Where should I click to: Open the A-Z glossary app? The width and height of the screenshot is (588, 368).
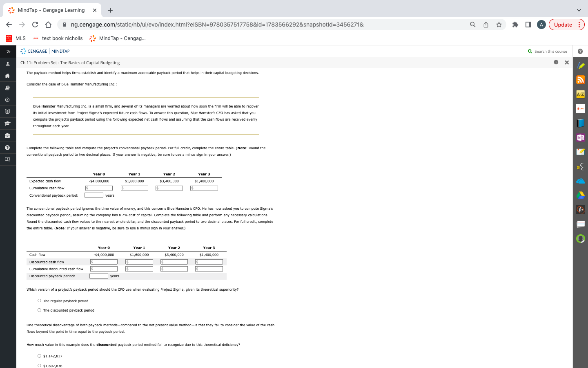pyautogui.click(x=581, y=94)
